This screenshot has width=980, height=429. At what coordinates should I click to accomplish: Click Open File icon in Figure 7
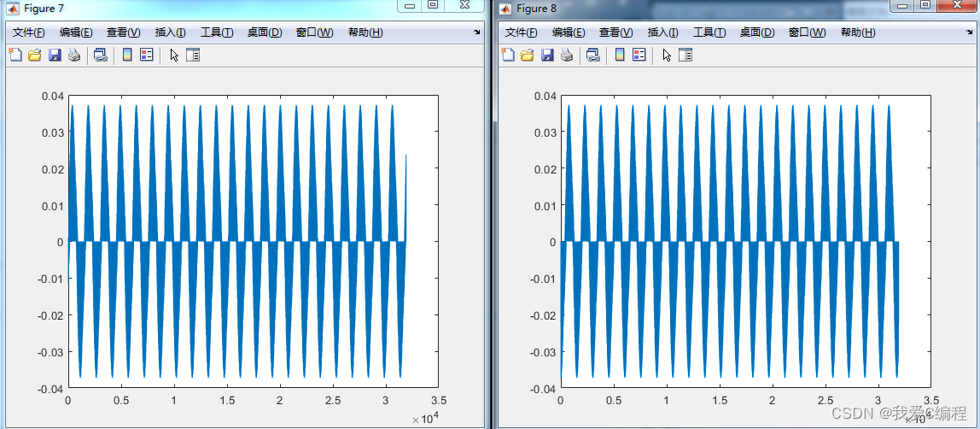point(35,56)
